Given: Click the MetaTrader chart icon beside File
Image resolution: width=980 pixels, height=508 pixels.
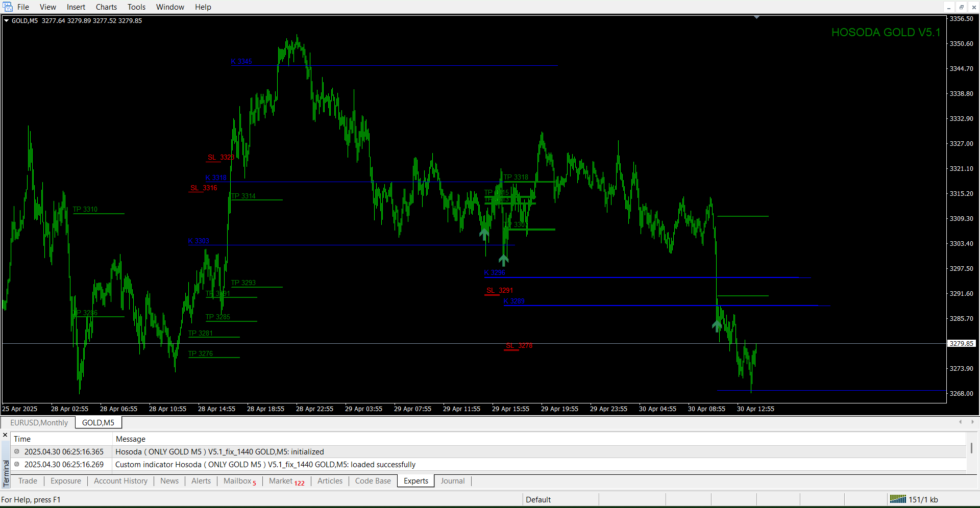Looking at the screenshot, I should coord(8,7).
